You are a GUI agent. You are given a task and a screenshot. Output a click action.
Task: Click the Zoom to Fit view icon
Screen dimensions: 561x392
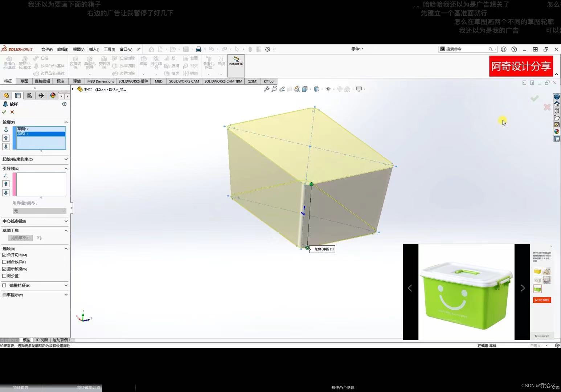coord(267,89)
